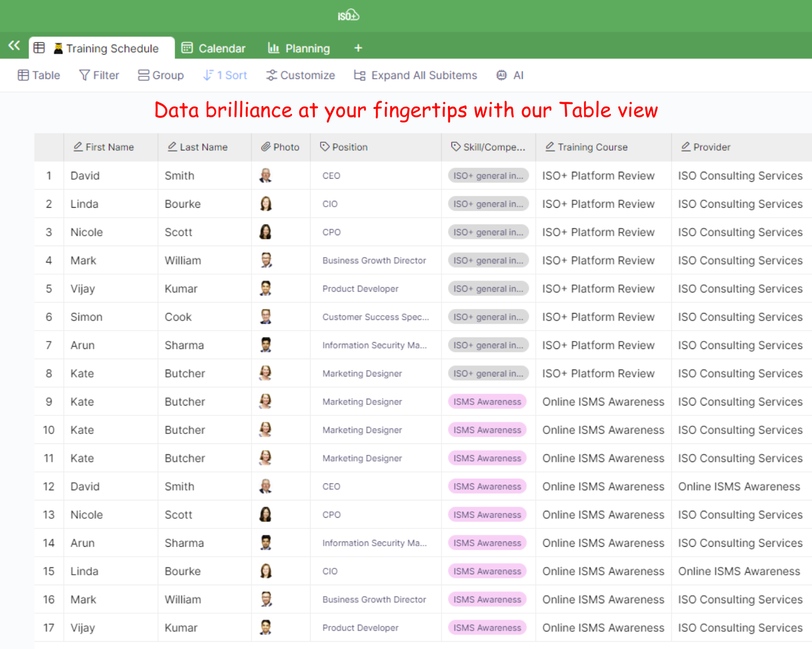Click ISO+ general tag in row 4
Viewport: 812px width, 649px height.
coord(488,261)
